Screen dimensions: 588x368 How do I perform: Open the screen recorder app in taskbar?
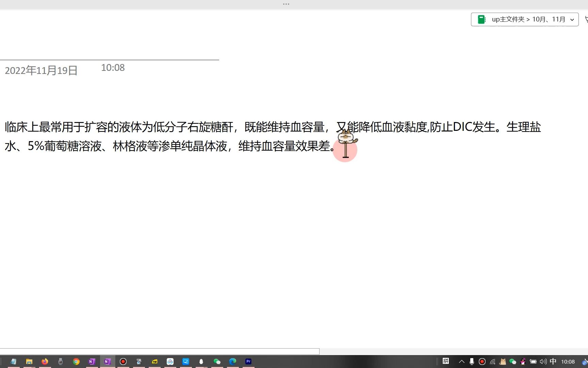pyautogui.click(x=123, y=362)
